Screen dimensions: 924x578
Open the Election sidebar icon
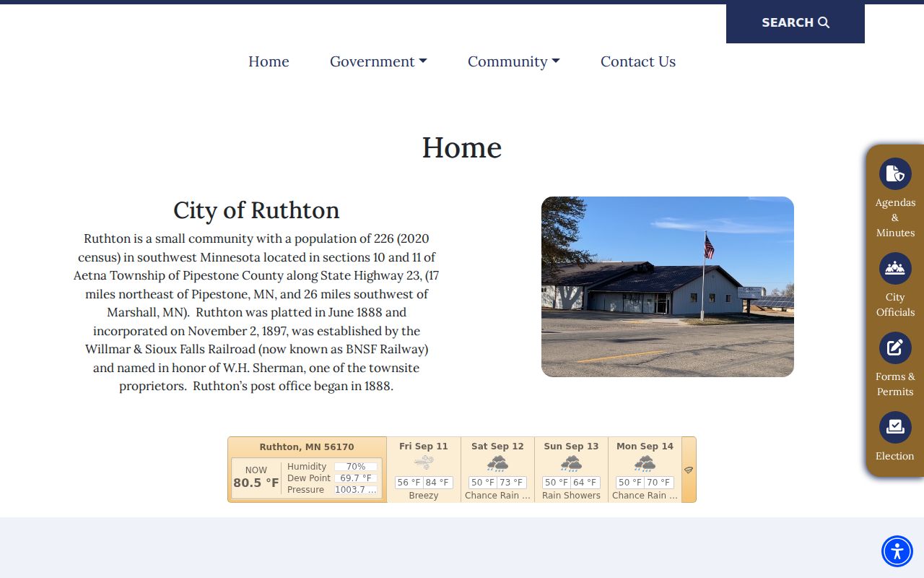(895, 427)
